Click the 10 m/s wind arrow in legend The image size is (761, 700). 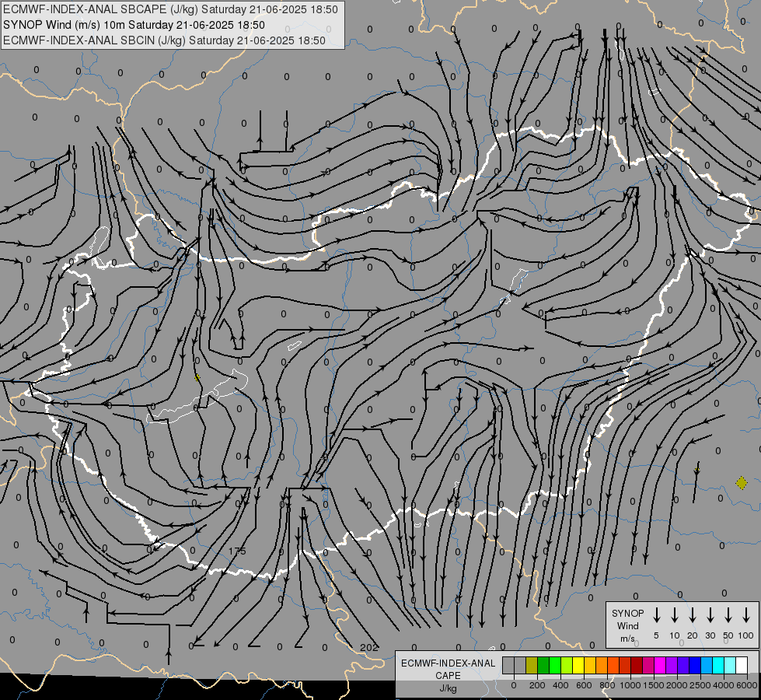coord(675,615)
